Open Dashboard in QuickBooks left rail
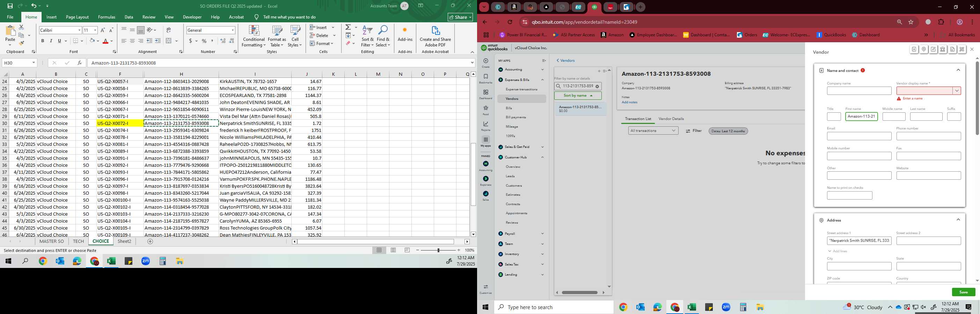 (x=486, y=94)
